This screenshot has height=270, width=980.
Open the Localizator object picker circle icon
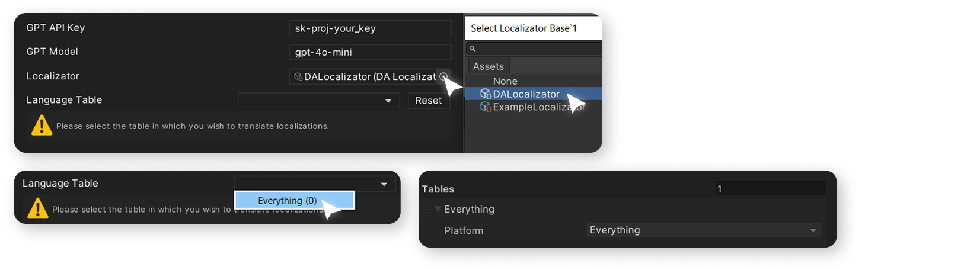pos(443,76)
